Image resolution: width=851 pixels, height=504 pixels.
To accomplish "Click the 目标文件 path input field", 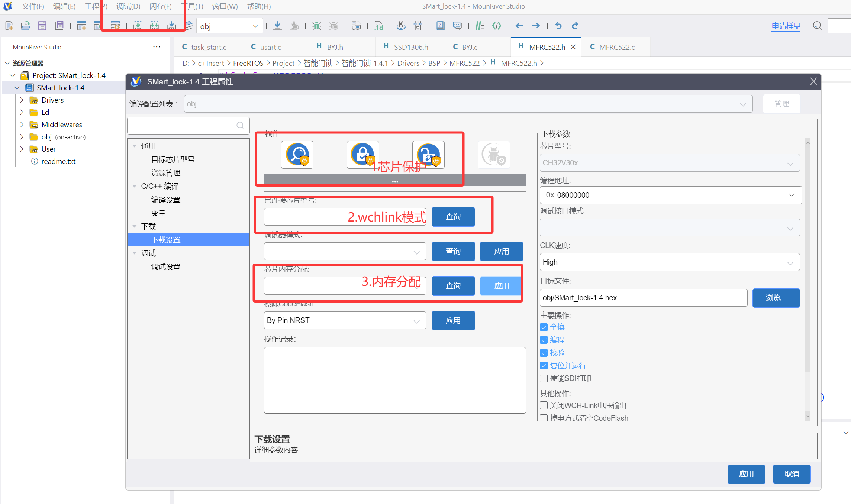I will [x=643, y=298].
